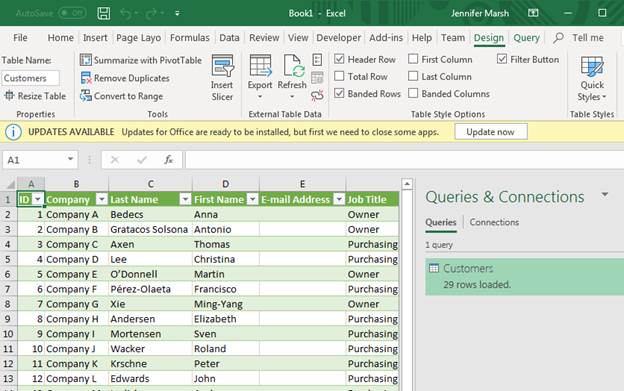Image resolution: width=624 pixels, height=391 pixels.
Task: Click the Select All corner triangle
Action: click(x=11, y=184)
